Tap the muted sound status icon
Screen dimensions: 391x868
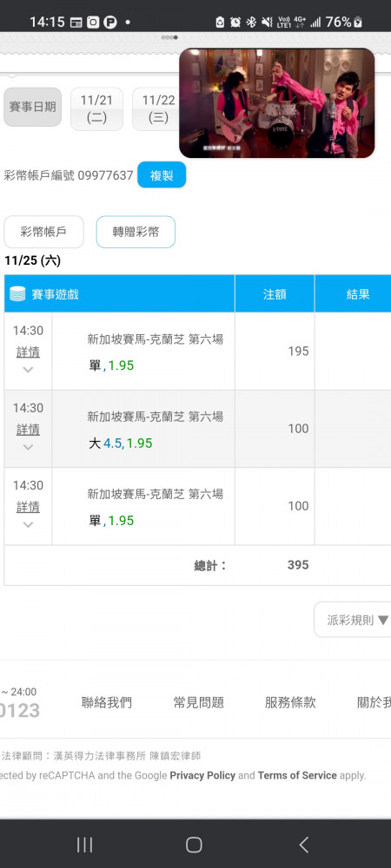tap(267, 23)
